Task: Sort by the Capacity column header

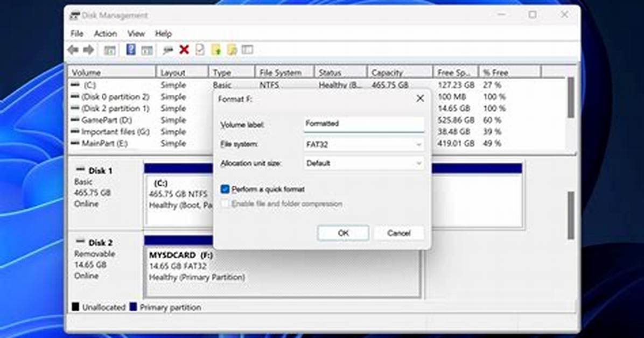Action: [400, 72]
